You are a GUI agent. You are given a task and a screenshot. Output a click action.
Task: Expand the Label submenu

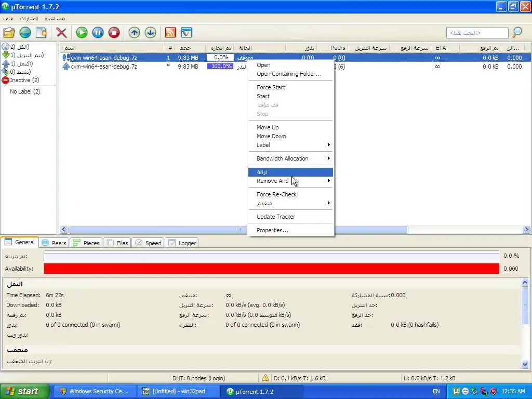pos(290,145)
